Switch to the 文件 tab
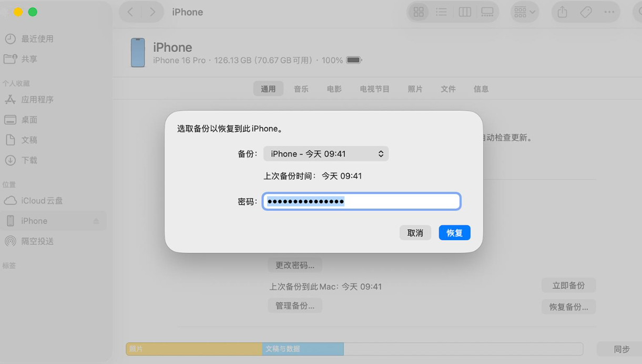The width and height of the screenshot is (642, 364). (448, 89)
